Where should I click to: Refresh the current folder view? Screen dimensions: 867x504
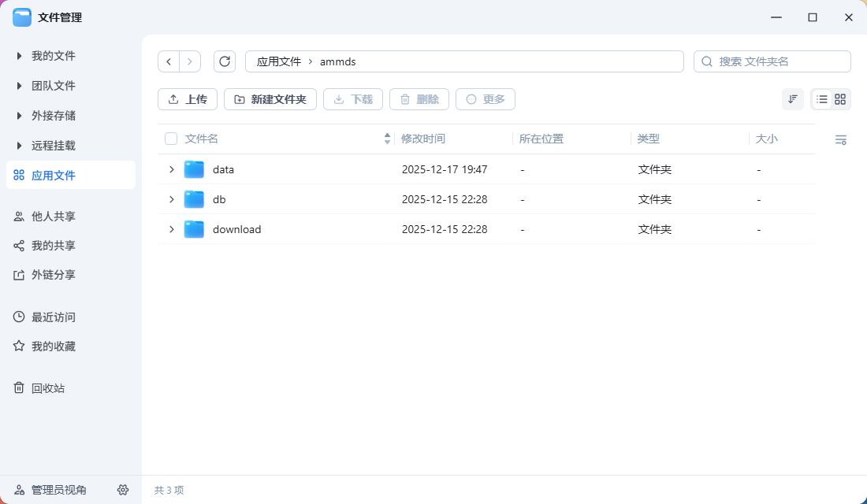225,61
